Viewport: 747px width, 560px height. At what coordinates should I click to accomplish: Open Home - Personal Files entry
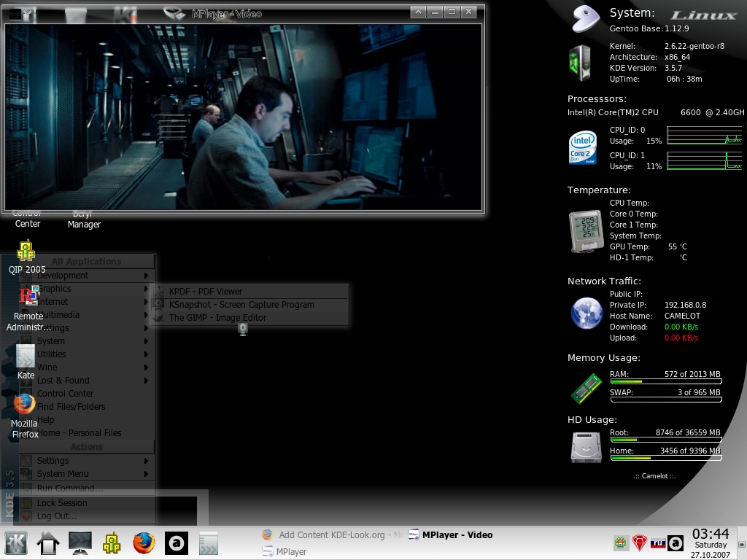click(88, 433)
